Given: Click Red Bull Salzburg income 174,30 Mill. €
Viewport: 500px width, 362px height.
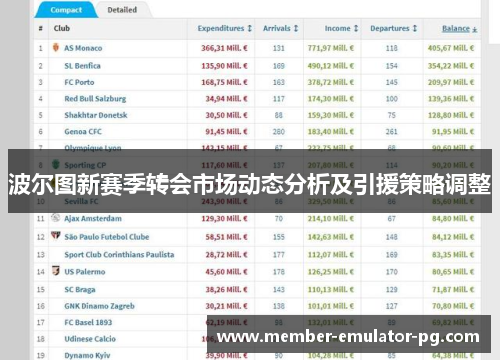Looking at the screenshot, I should pos(331,99).
